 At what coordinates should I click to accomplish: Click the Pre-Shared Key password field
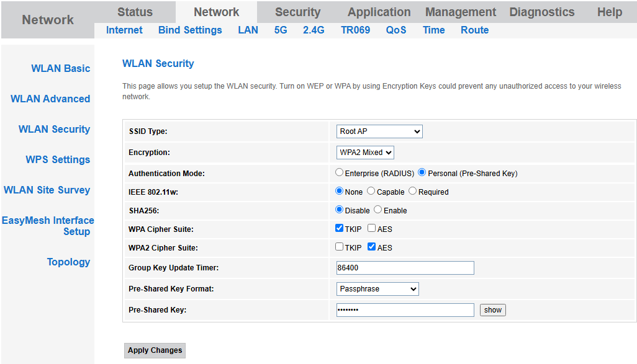coord(405,310)
